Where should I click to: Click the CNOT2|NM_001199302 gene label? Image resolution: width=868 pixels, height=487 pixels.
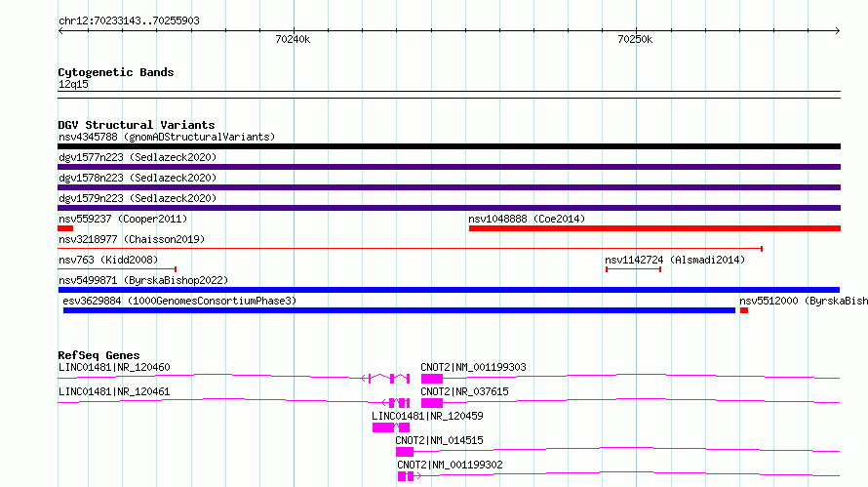450,465
